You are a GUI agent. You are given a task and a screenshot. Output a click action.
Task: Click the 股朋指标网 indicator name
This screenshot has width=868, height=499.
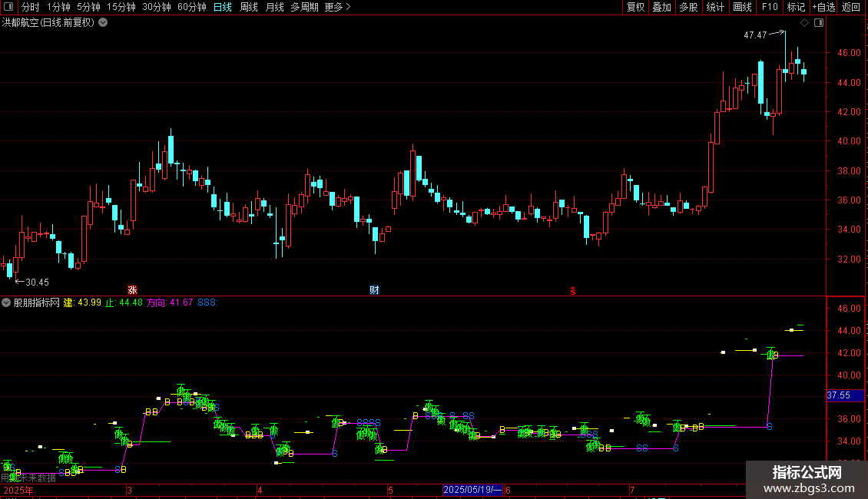pos(37,302)
